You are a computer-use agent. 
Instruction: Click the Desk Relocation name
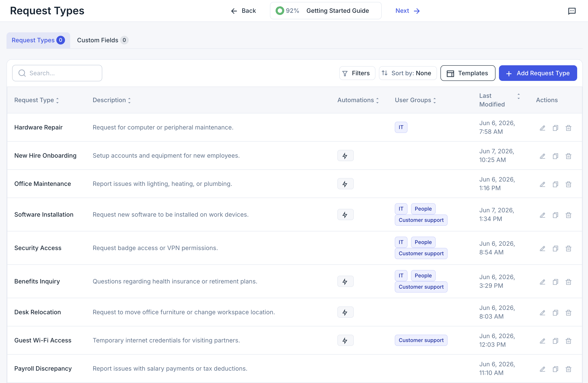point(37,312)
